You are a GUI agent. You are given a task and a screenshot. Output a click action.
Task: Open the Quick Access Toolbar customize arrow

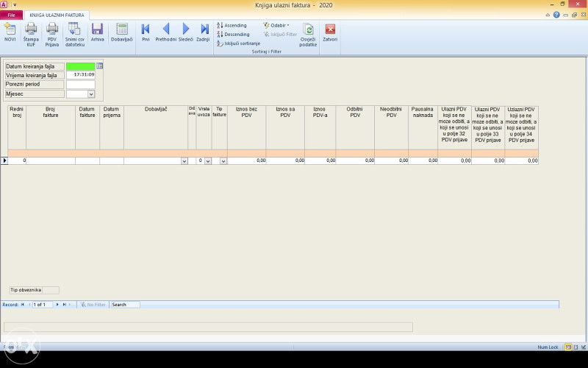[15, 5]
